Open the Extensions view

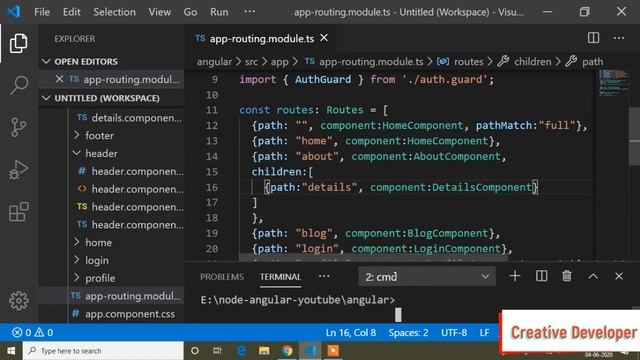click(x=19, y=212)
